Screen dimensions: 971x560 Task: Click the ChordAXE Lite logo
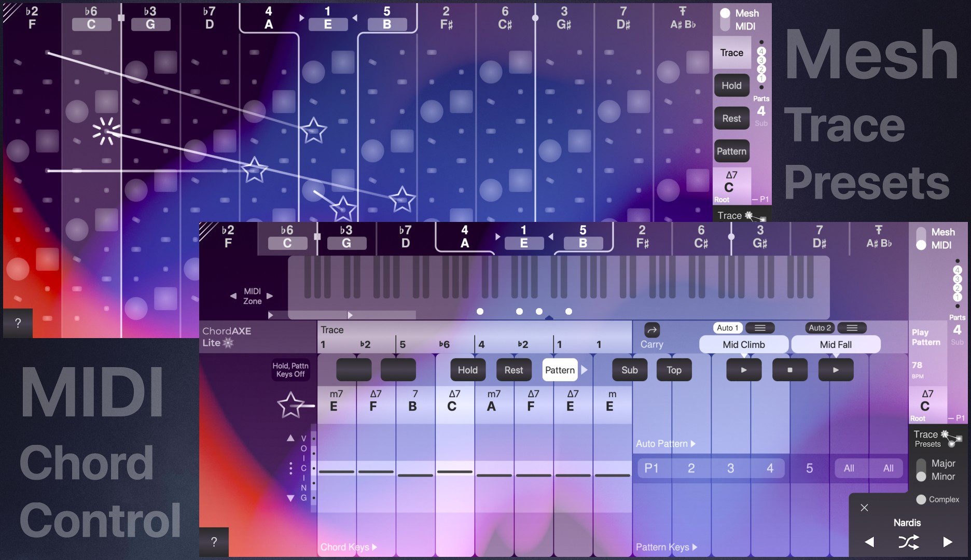click(227, 337)
